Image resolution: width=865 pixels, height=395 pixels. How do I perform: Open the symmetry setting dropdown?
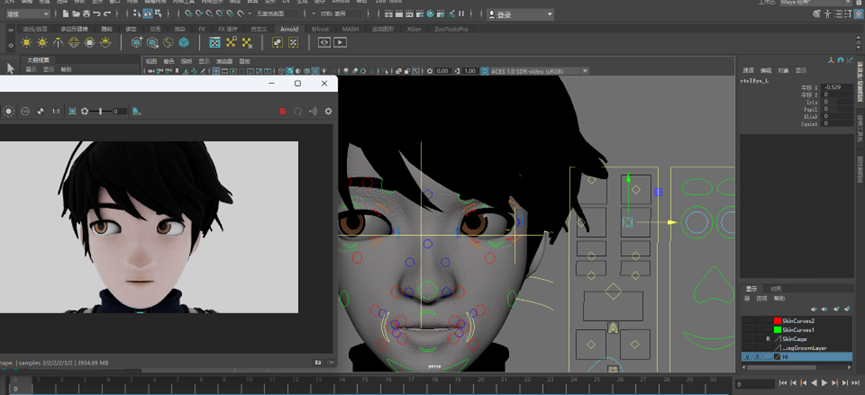click(340, 13)
